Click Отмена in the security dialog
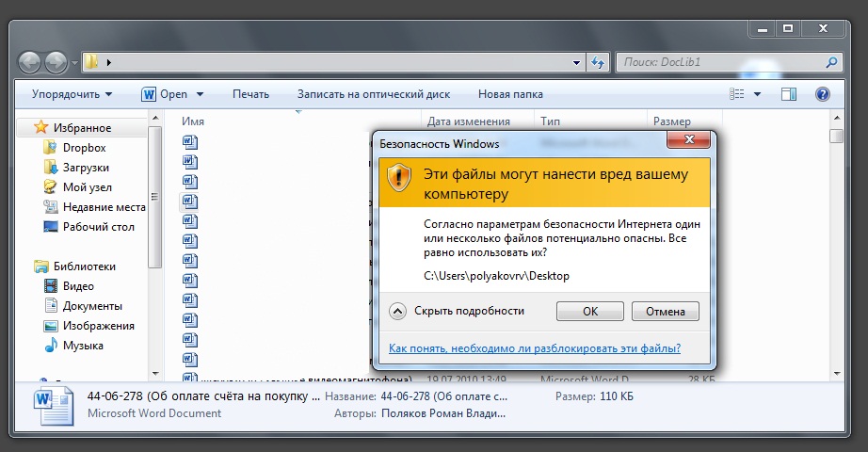The width and height of the screenshot is (868, 452). pos(666,312)
